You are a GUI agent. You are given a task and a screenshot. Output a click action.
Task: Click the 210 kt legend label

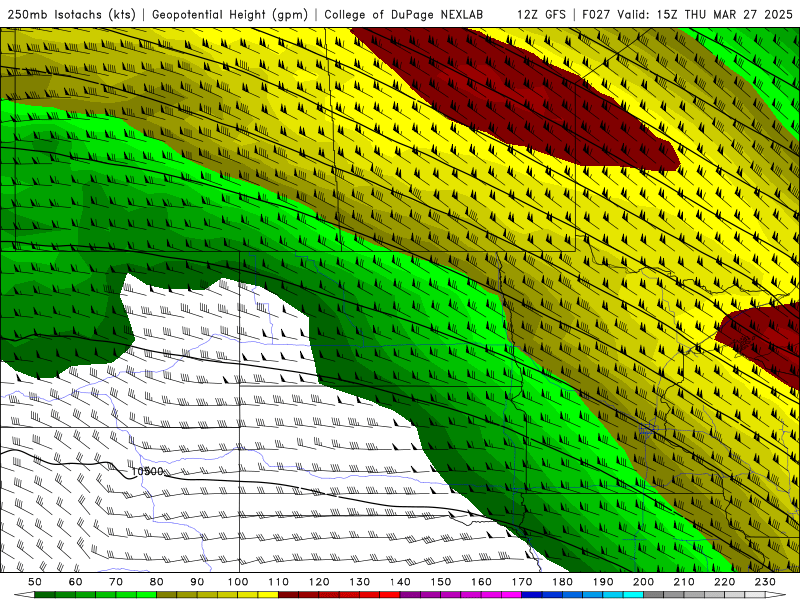[684, 582]
